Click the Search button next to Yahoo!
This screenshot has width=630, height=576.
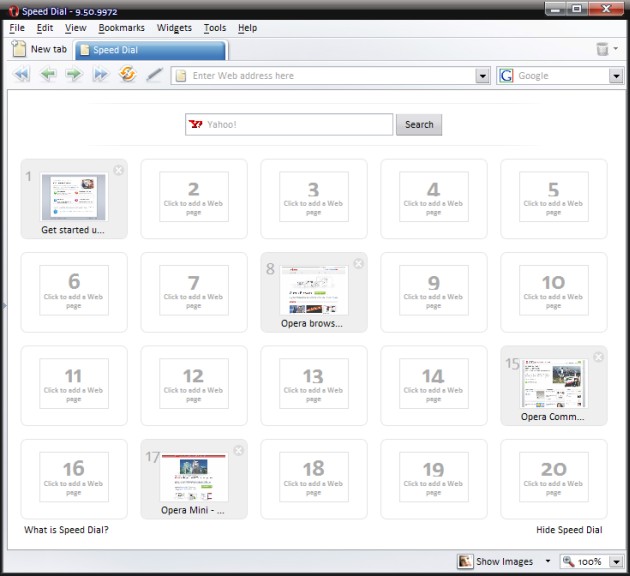pos(419,125)
